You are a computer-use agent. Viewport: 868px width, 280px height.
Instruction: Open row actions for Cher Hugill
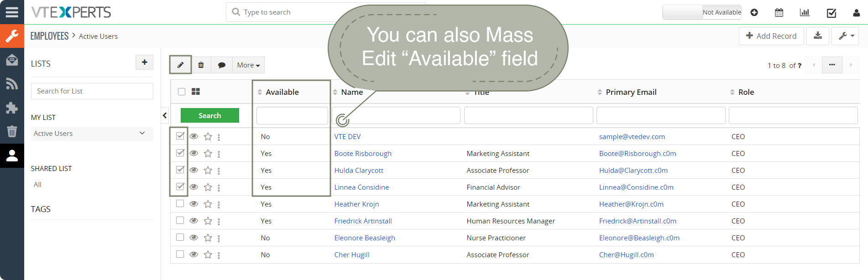[219, 255]
